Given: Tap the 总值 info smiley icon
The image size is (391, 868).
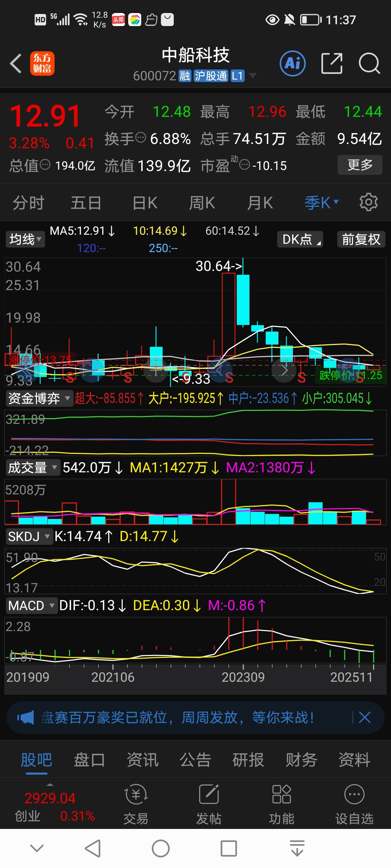Looking at the screenshot, I should click(x=45, y=165).
